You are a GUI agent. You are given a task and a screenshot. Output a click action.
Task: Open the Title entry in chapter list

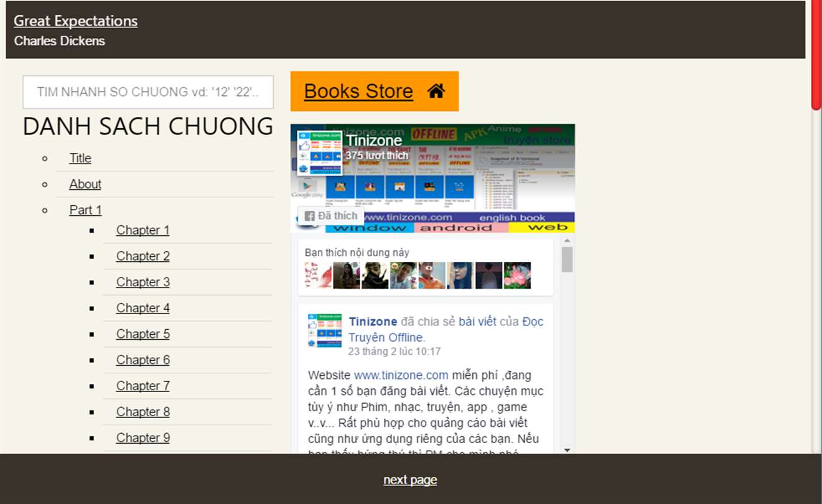[80, 158]
